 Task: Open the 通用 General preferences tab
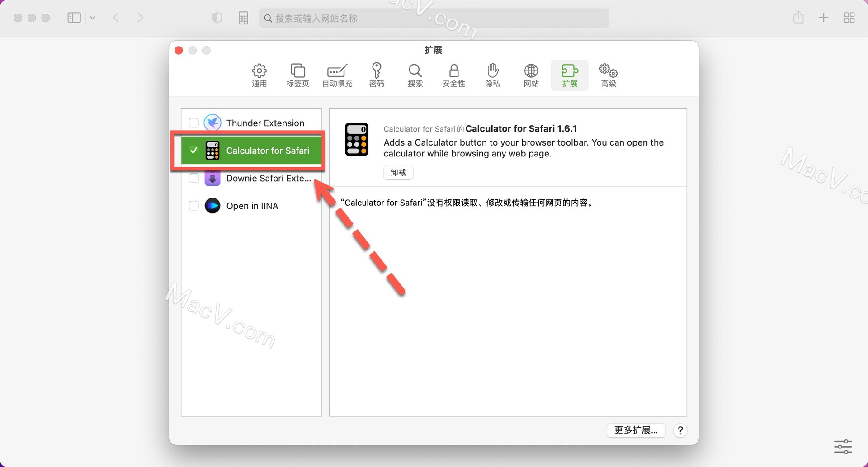(x=259, y=75)
